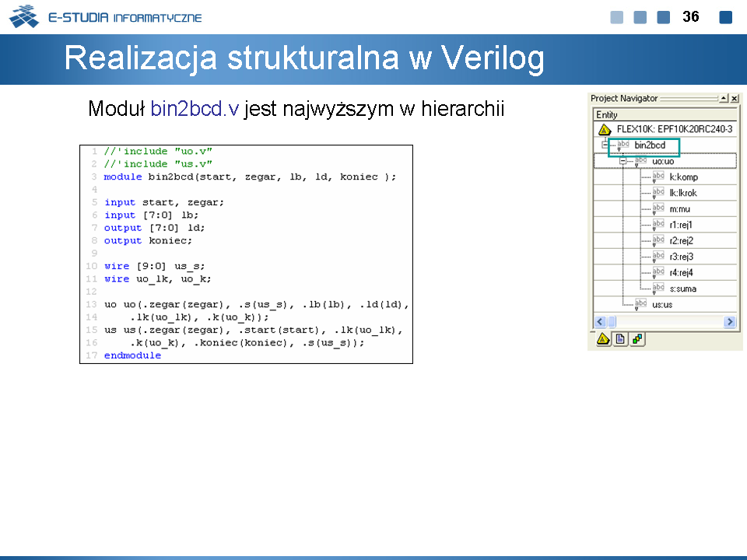The height and width of the screenshot is (560, 747).
Task: Click the us:us entity icon
Action: tap(640, 305)
